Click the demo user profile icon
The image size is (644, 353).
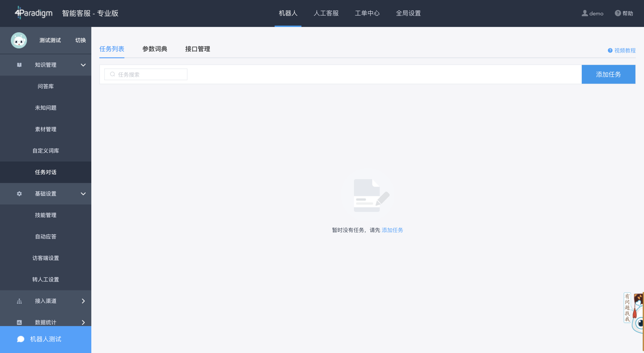pyautogui.click(x=585, y=13)
